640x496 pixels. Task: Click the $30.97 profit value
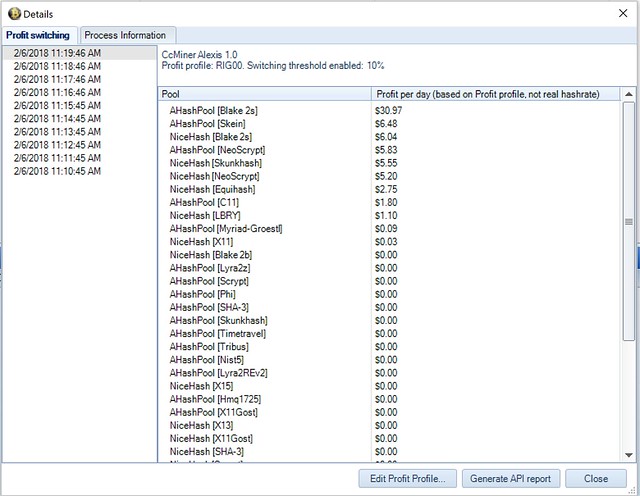388,111
